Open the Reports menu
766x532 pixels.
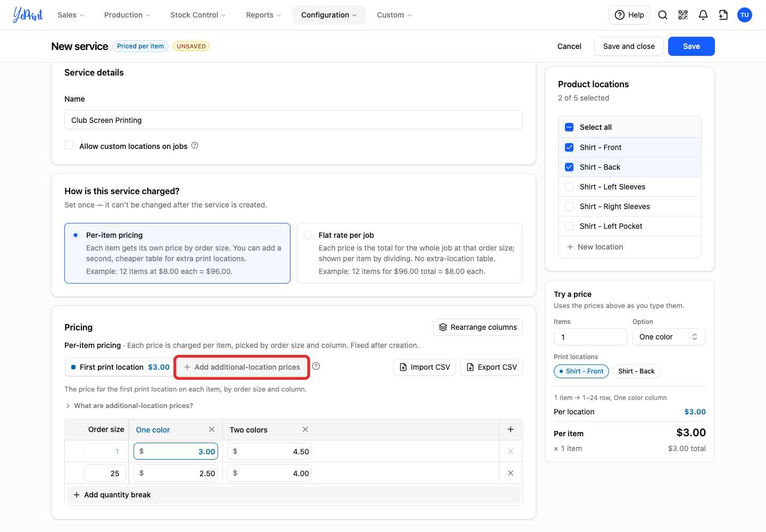point(263,15)
